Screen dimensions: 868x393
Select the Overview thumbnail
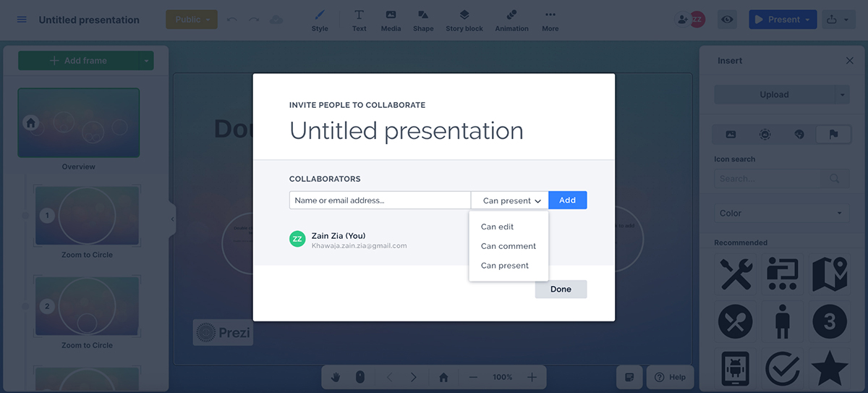click(79, 123)
